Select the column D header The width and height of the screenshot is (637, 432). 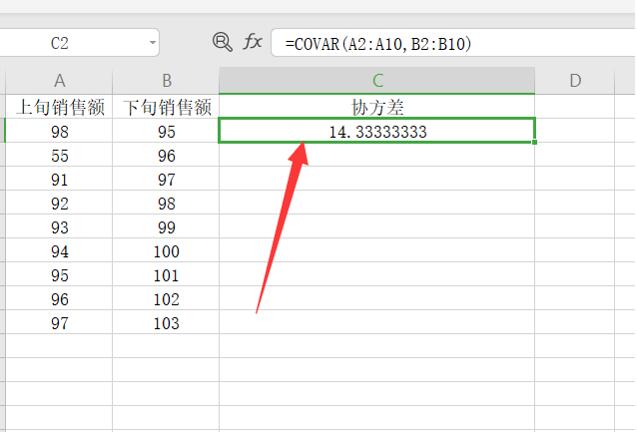click(x=575, y=81)
